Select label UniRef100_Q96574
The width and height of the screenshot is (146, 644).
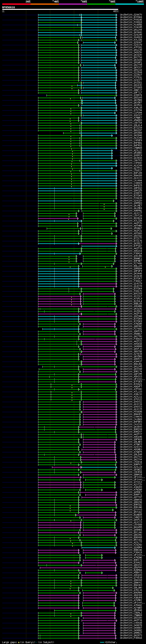(x=131, y=331)
